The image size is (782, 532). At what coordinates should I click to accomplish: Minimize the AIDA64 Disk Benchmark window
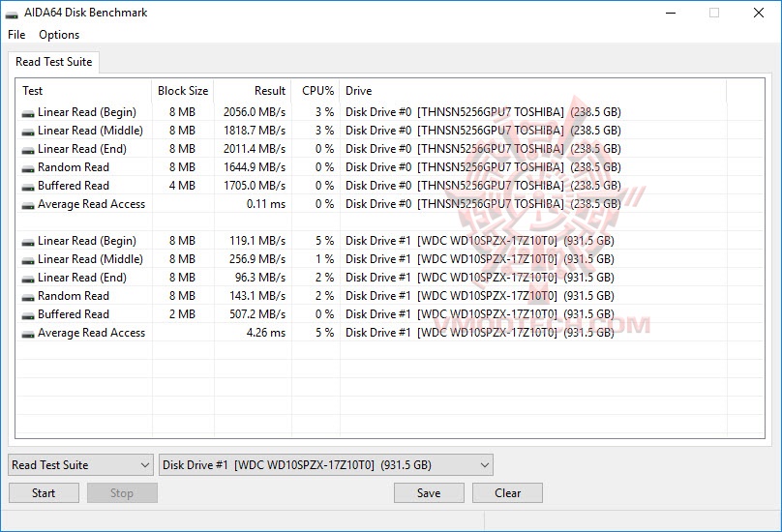tap(671, 13)
